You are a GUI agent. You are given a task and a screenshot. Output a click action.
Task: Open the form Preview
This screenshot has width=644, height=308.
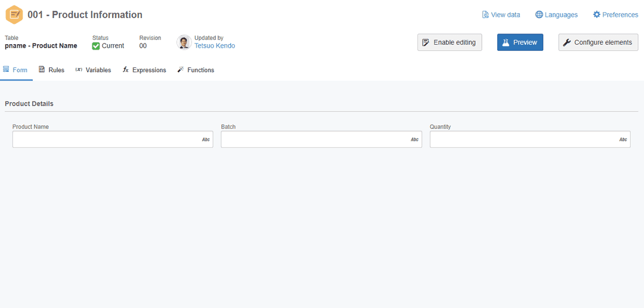point(520,42)
